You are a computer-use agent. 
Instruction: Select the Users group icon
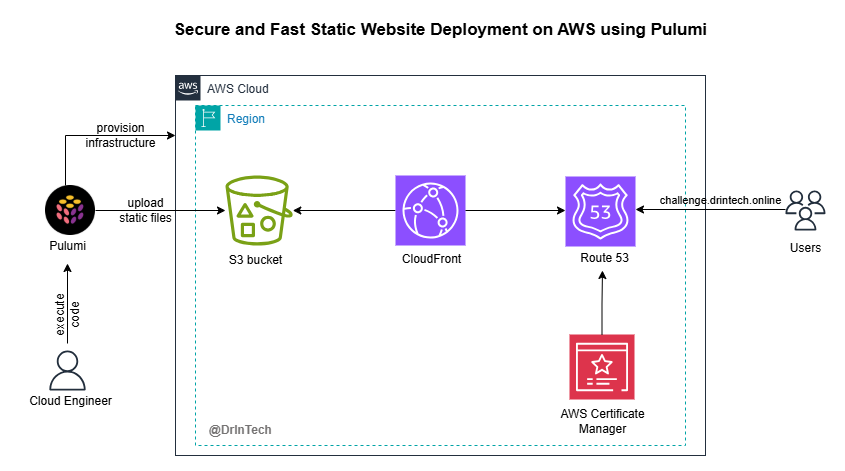(805, 210)
